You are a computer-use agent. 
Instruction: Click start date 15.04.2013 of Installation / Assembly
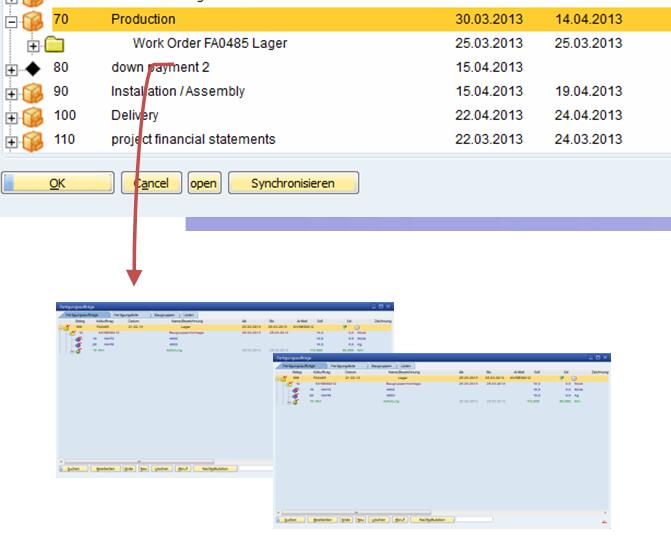[489, 91]
